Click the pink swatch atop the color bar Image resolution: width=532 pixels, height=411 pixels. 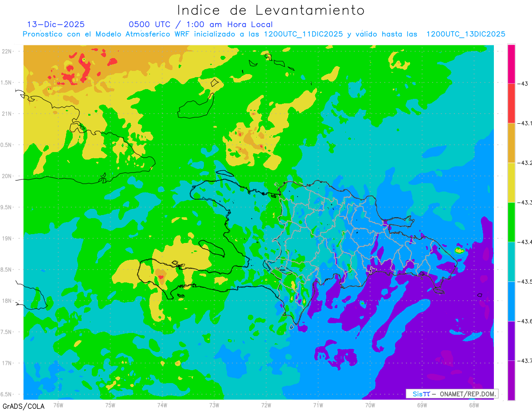point(511,64)
